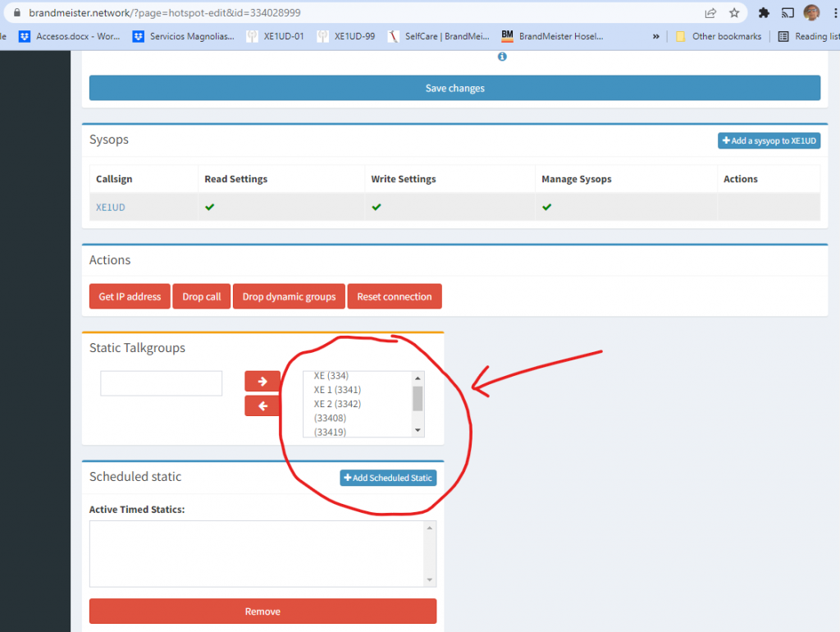Expand the hidden bookmarks chevron
This screenshot has width=840, height=632.
tap(655, 36)
